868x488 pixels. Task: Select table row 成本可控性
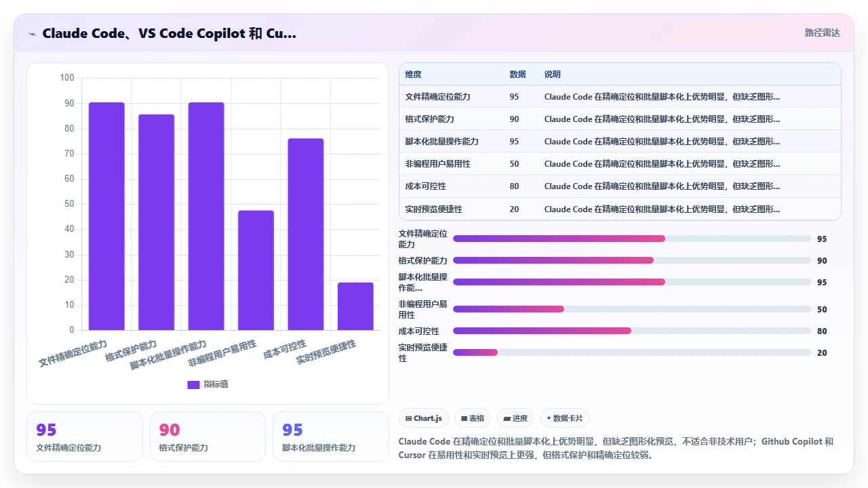[x=620, y=186]
